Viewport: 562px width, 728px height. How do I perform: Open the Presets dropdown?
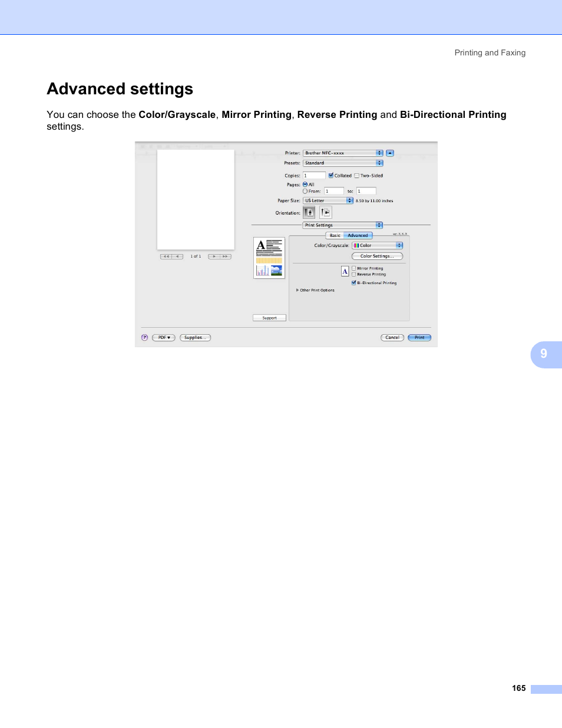pos(343,163)
